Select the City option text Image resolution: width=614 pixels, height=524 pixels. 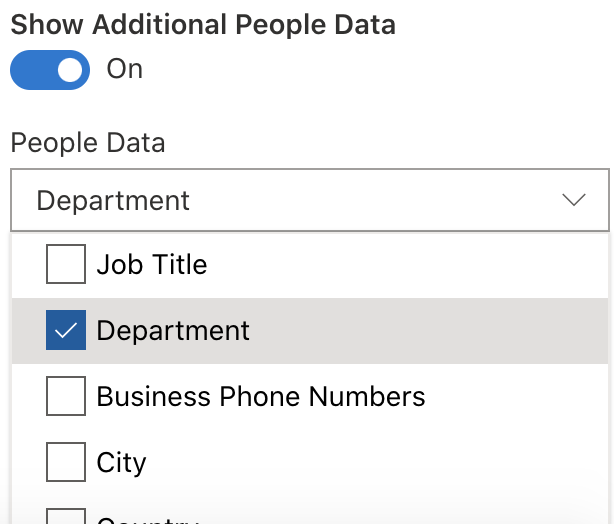[x=121, y=463]
